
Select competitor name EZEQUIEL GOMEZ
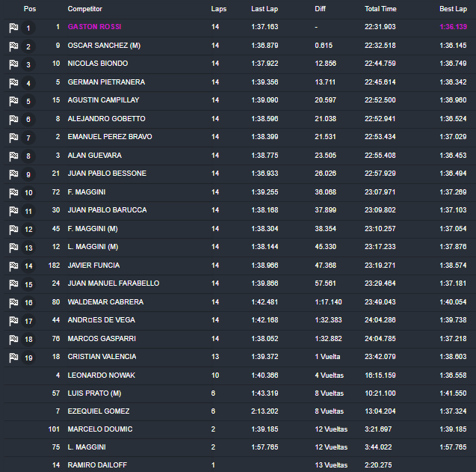coord(99,411)
